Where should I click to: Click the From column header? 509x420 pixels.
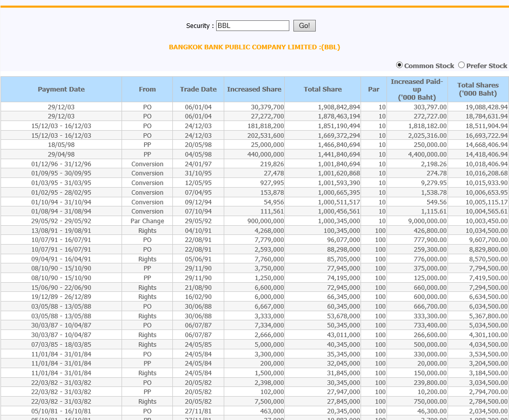coord(147,89)
